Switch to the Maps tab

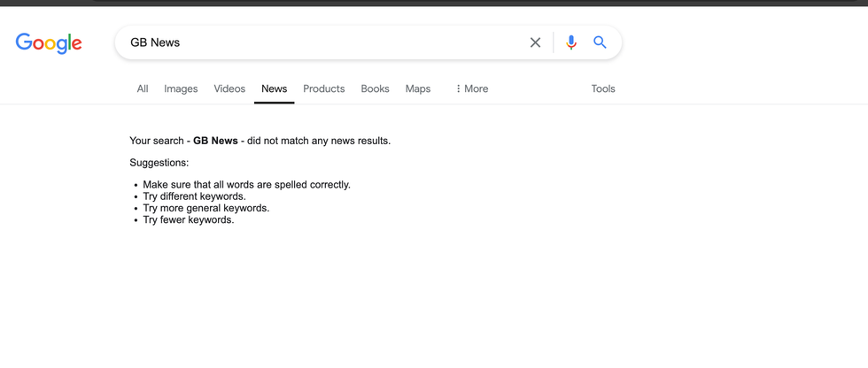[418, 89]
